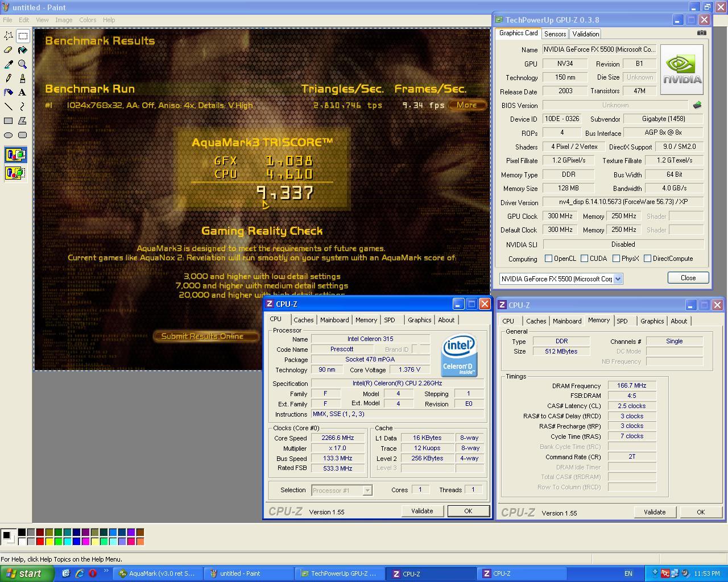Screen dimensions: 728x582
Task: Select the Free-Form Select tool in Paint
Action: tap(9, 36)
